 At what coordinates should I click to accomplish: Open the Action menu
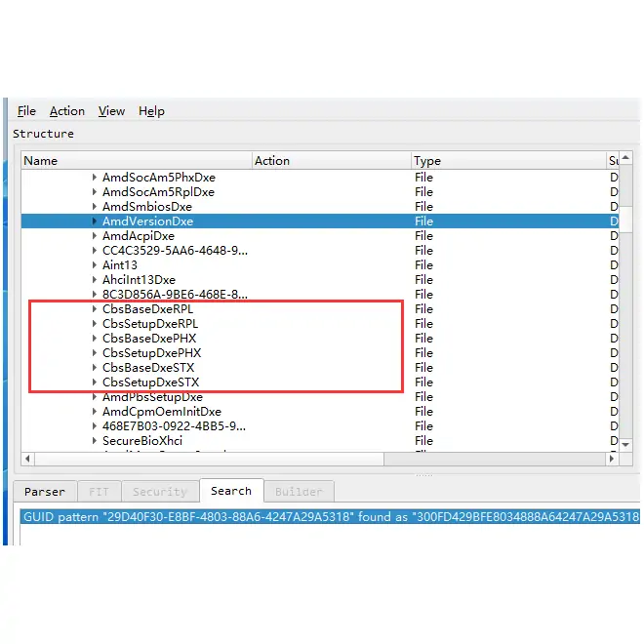[x=67, y=111]
